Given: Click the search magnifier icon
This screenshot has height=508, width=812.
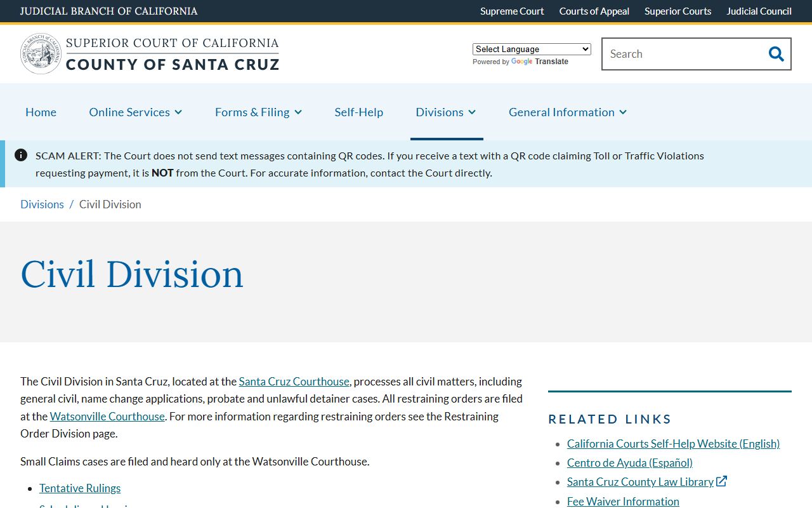Looking at the screenshot, I should pyautogui.click(x=776, y=54).
